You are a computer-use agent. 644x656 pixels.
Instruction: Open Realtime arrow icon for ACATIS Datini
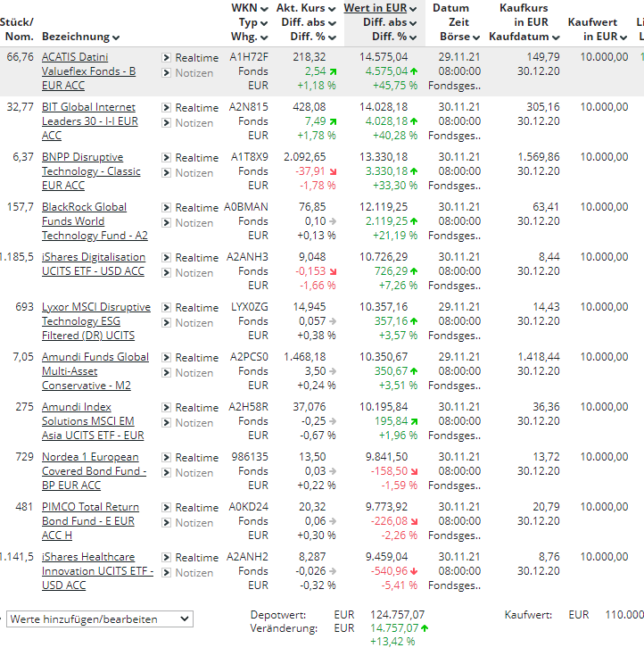click(x=166, y=57)
